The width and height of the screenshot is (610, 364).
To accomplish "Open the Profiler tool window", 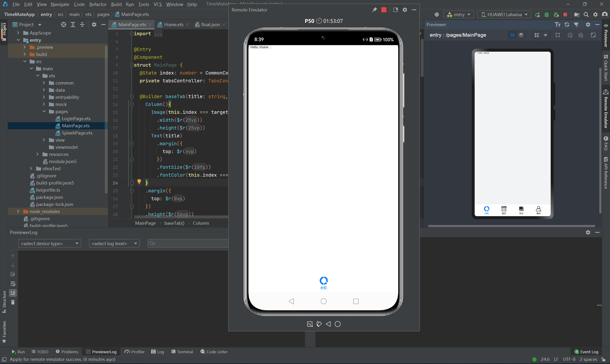I will 135,352.
